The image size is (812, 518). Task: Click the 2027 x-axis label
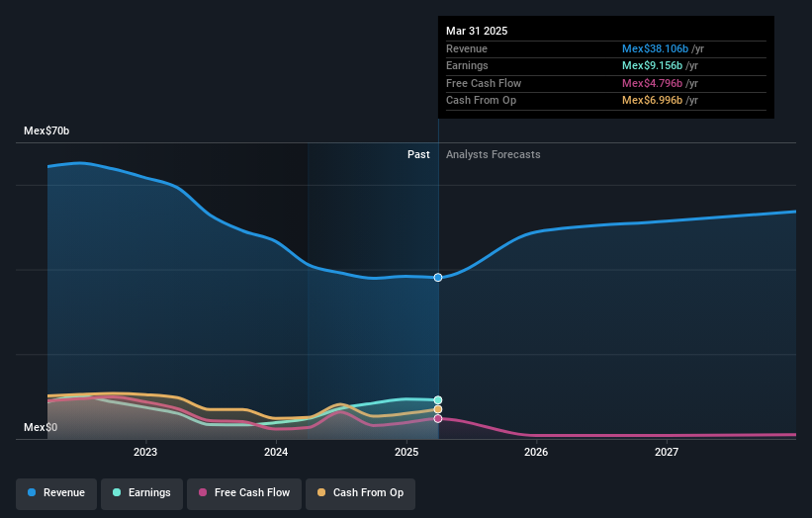(x=667, y=452)
